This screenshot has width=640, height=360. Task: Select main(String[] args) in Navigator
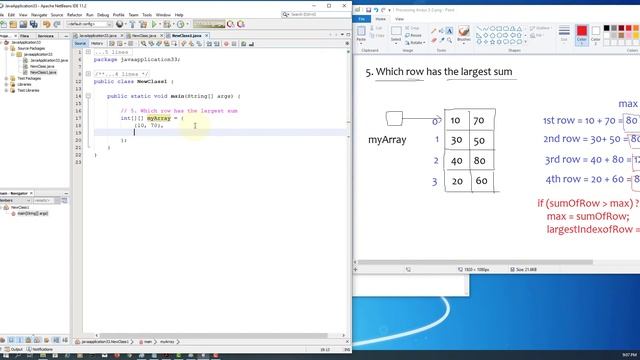[x=33, y=213]
